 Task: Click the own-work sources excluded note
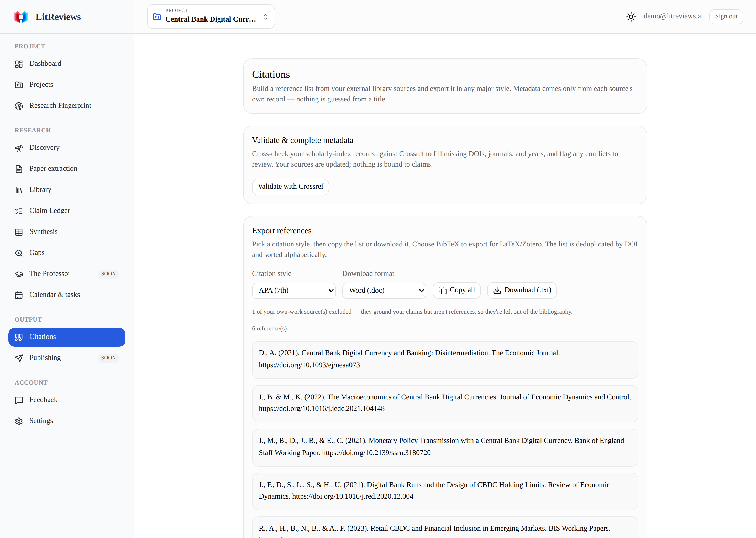click(x=412, y=312)
